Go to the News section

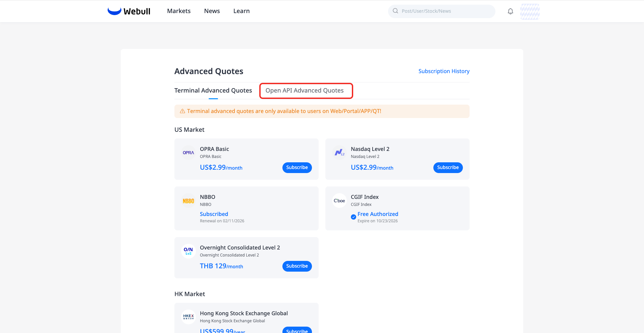(x=212, y=11)
